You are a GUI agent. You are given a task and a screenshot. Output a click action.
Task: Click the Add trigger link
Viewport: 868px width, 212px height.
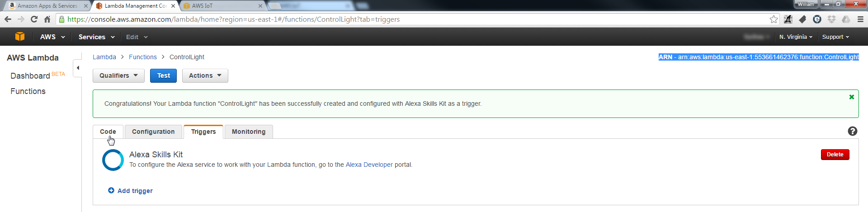tap(135, 191)
